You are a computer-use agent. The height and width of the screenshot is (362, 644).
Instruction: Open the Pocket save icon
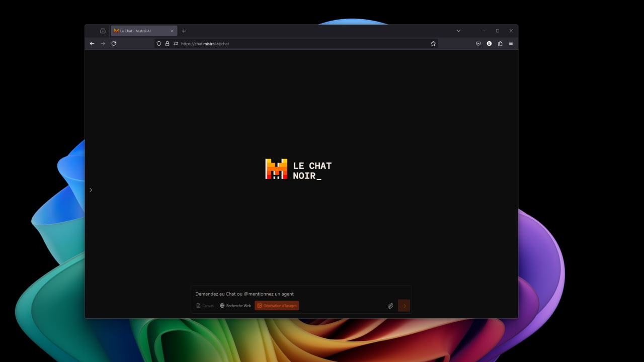[x=478, y=44]
